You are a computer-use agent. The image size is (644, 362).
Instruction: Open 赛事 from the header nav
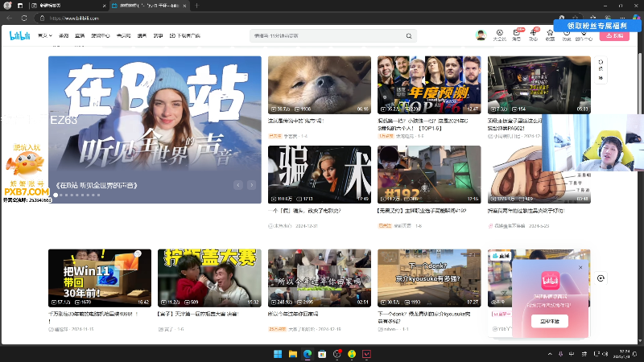click(158, 35)
